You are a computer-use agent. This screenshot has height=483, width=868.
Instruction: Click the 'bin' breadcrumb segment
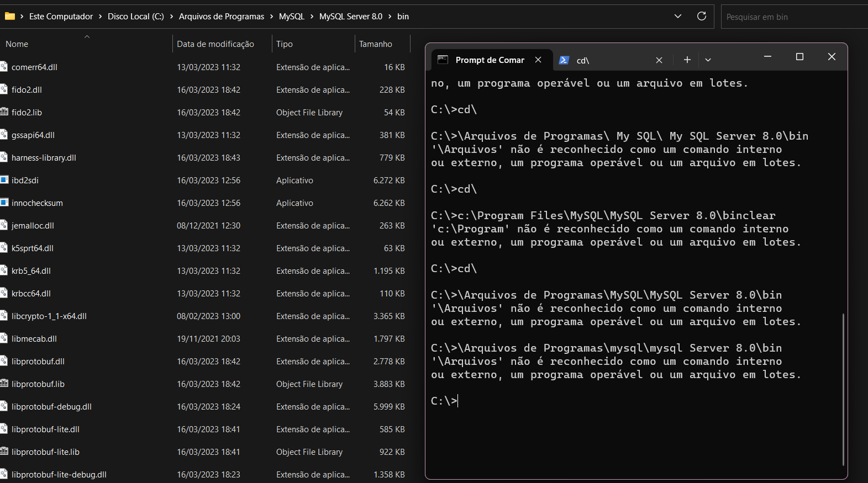click(403, 17)
